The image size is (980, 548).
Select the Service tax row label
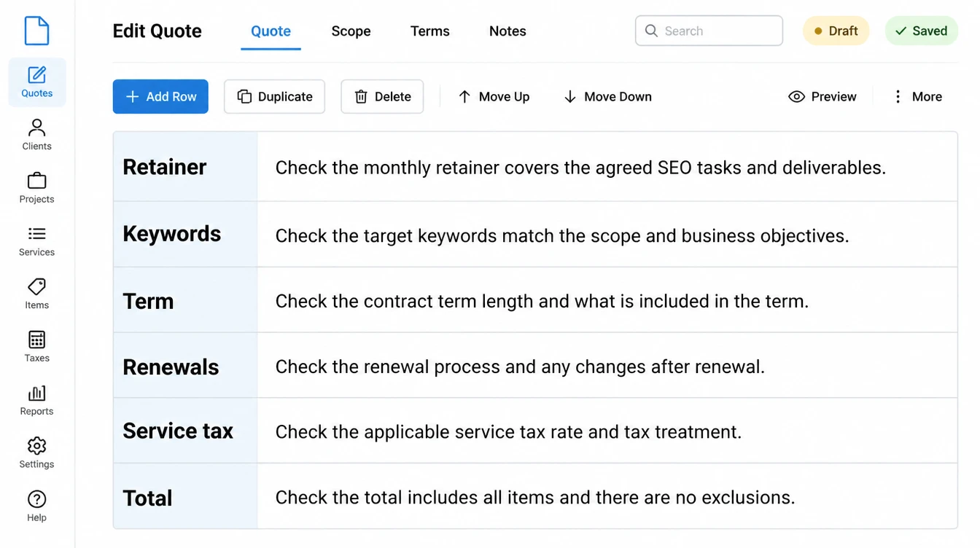point(178,431)
